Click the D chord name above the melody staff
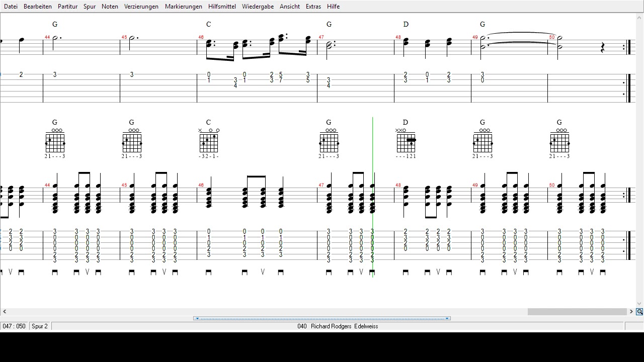This screenshot has width=644, height=362. coord(406,24)
